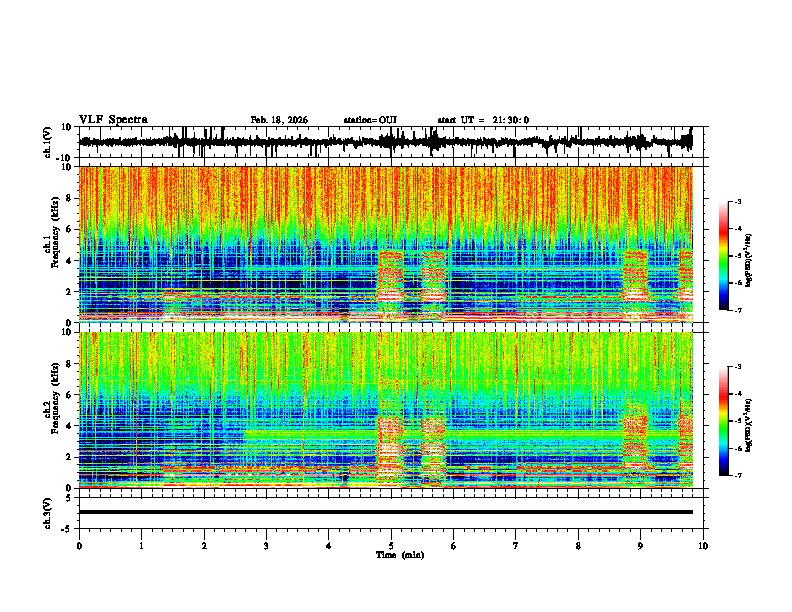Click the "VLF Spectra" plot title

click(x=113, y=120)
